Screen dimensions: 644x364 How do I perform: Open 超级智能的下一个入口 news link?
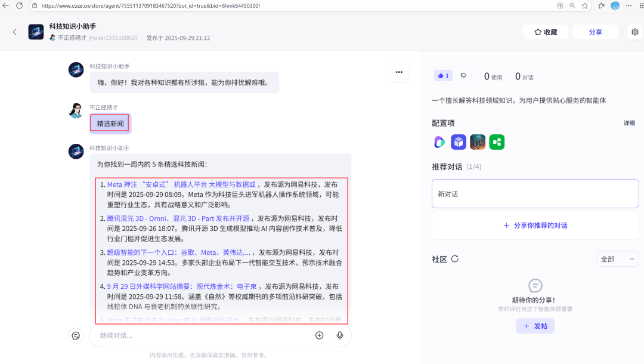[x=179, y=252]
